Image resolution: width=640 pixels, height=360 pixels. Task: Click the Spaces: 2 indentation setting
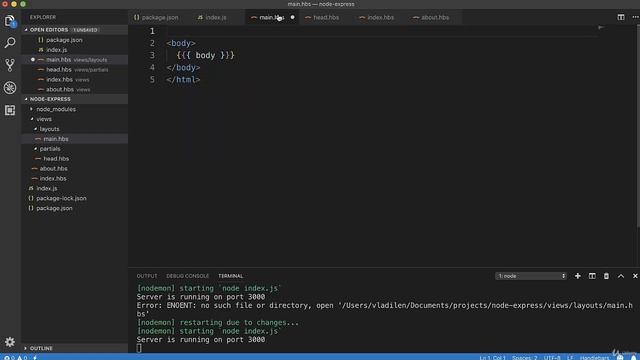click(x=524, y=358)
